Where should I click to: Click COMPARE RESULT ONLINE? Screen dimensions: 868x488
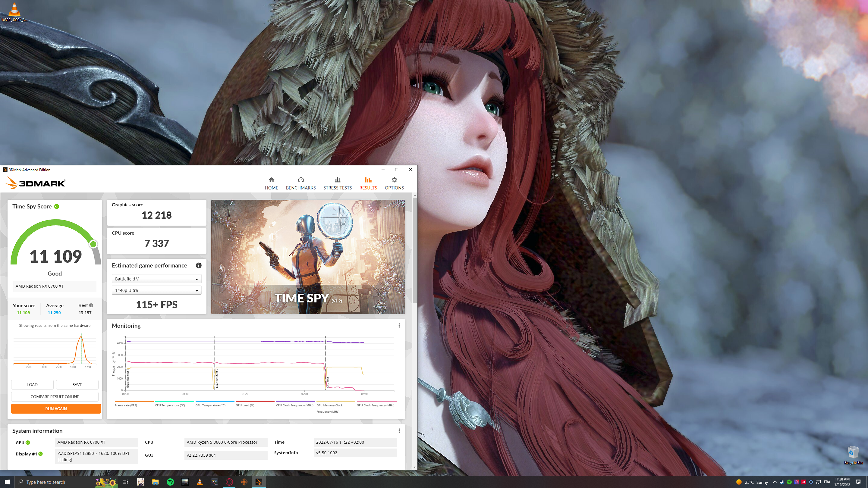click(x=55, y=396)
